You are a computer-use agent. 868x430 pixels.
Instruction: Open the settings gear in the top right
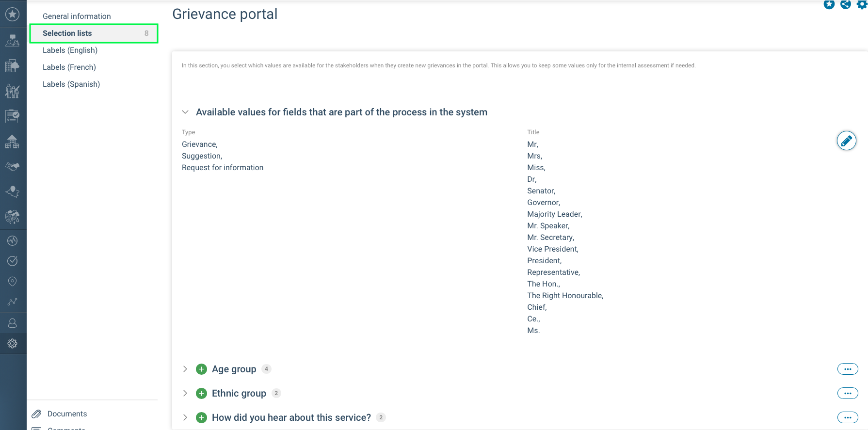click(864, 5)
